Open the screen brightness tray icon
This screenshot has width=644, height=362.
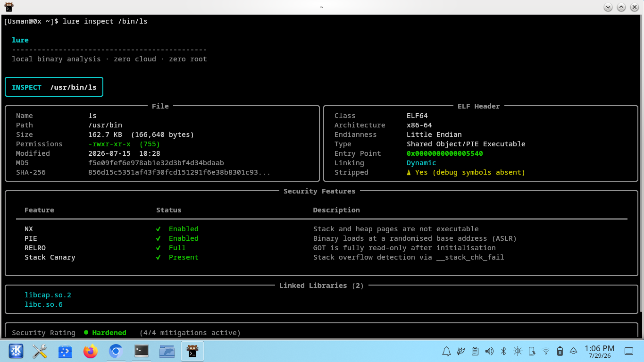tap(518, 351)
